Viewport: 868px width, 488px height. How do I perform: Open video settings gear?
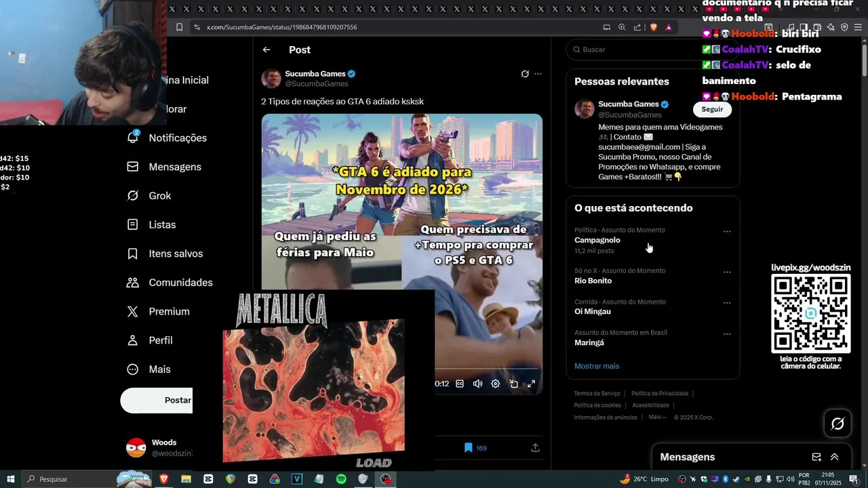pos(496,384)
